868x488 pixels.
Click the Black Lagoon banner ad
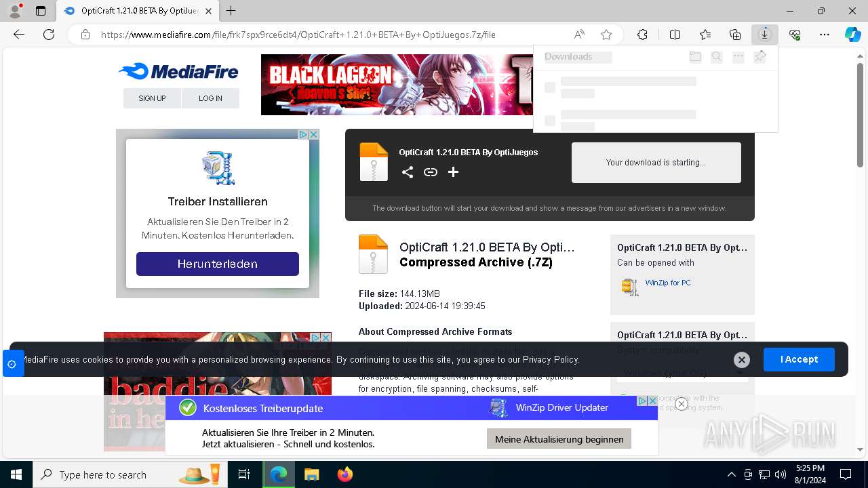(x=397, y=85)
